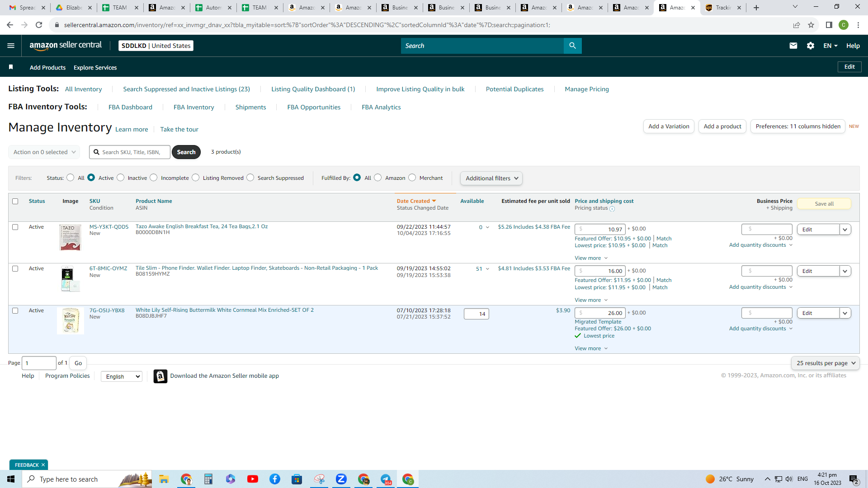Select the Listing Removed filter
This screenshot has width=868, height=488.
click(x=196, y=178)
